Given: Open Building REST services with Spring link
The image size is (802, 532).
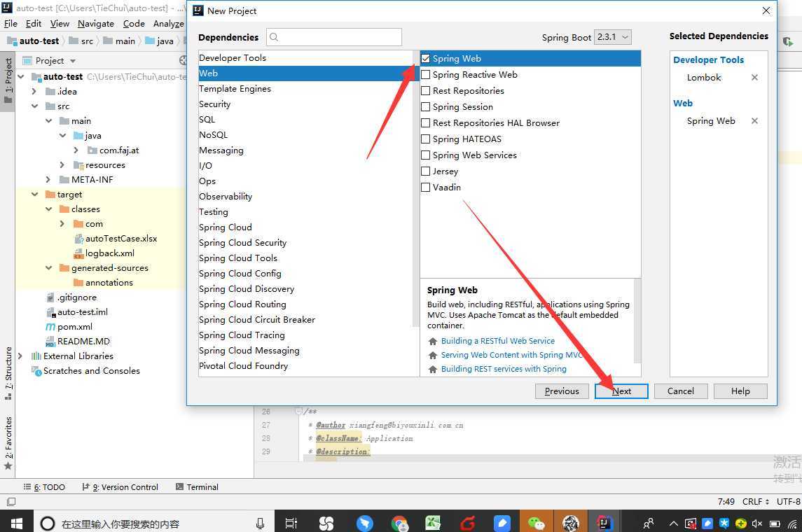Looking at the screenshot, I should coord(504,369).
